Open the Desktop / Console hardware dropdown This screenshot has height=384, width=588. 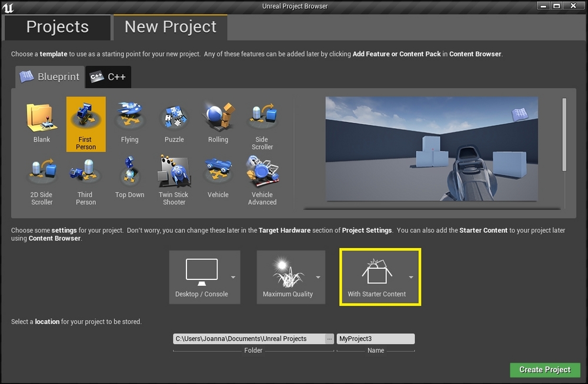point(233,277)
